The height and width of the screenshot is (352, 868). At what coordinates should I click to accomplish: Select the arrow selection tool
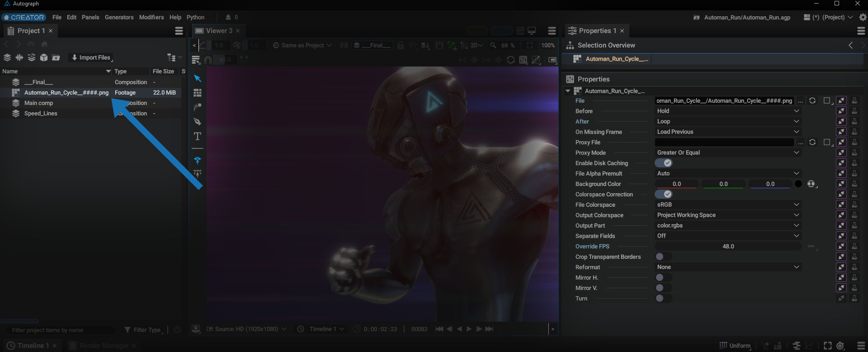pyautogui.click(x=198, y=78)
